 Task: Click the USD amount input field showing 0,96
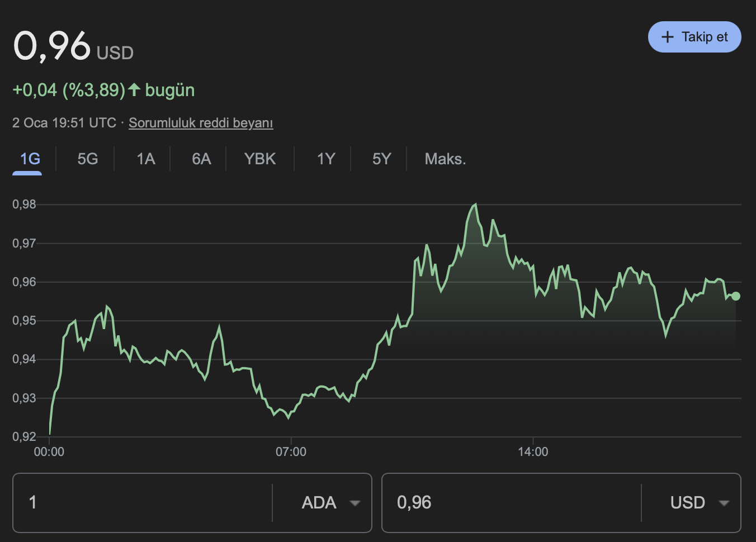click(512, 503)
